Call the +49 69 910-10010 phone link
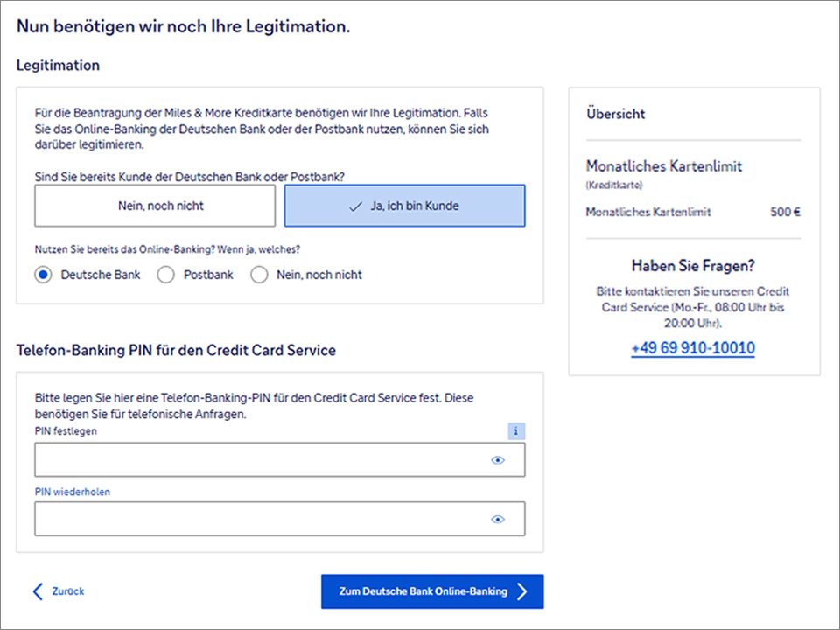Viewport: 840px width, 630px height. (692, 348)
